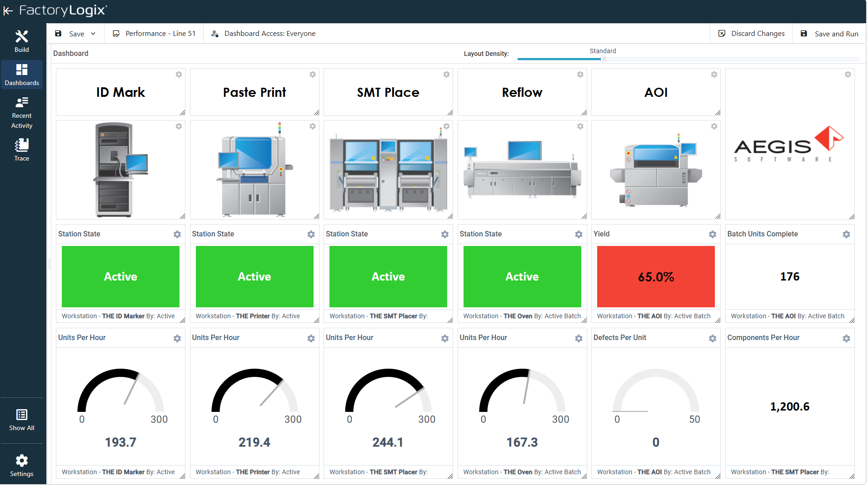Click the Aegis Software logo image
This screenshot has width=868, height=486.
pyautogui.click(x=789, y=145)
